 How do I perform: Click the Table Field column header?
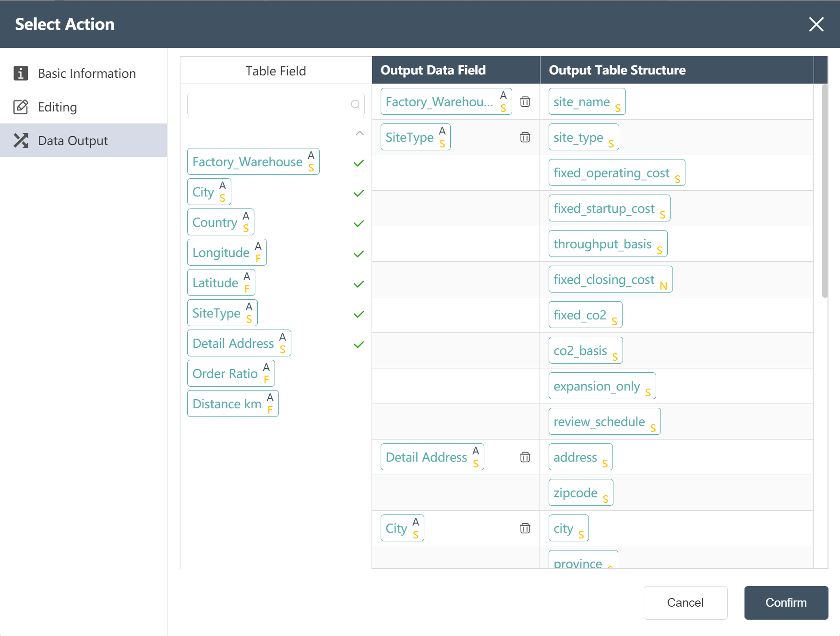click(x=276, y=71)
